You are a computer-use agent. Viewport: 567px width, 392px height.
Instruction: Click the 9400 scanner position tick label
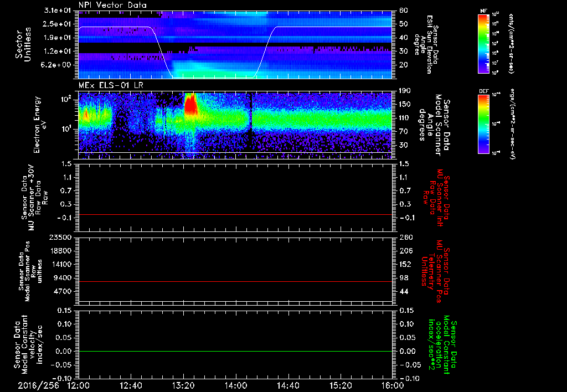pos(63,278)
